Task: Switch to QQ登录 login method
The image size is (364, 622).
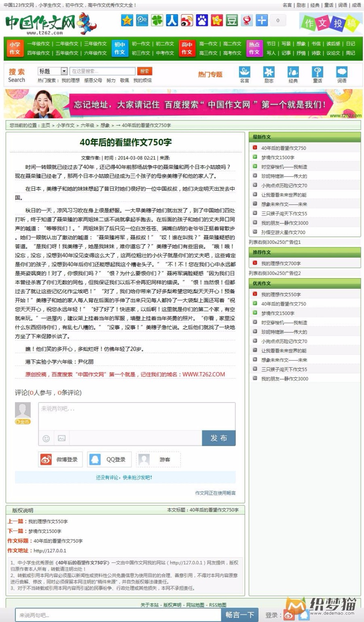Action: pyautogui.click(x=109, y=459)
